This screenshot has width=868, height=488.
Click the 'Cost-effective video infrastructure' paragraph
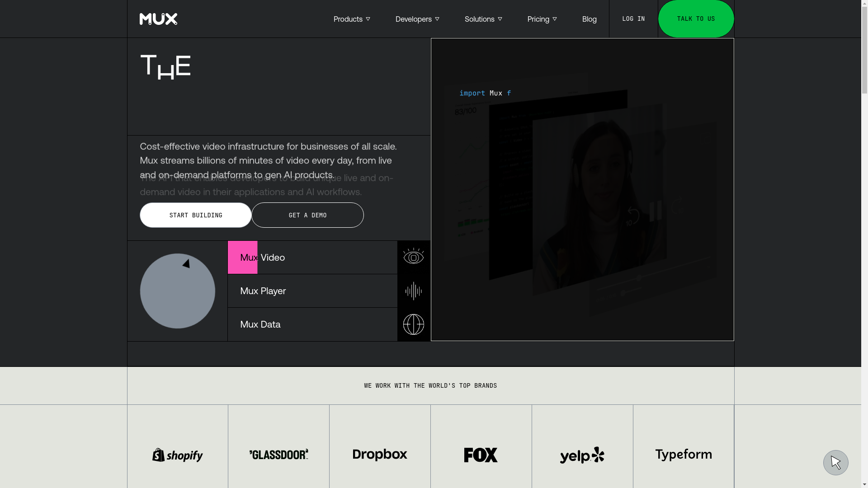[x=269, y=161]
